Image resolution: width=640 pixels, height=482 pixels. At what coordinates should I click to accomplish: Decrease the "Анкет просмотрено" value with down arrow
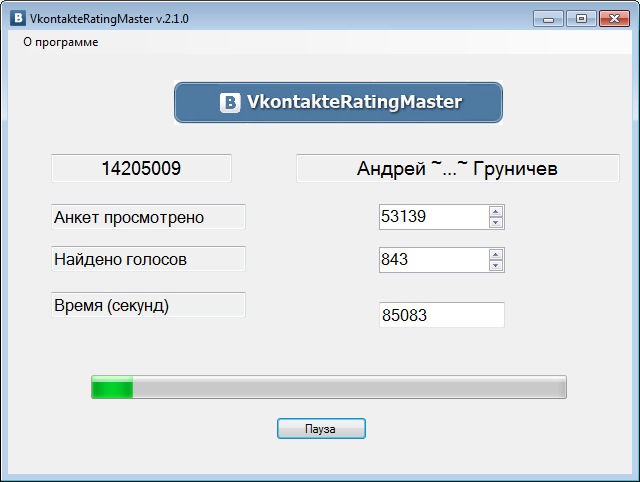pyautogui.click(x=496, y=222)
